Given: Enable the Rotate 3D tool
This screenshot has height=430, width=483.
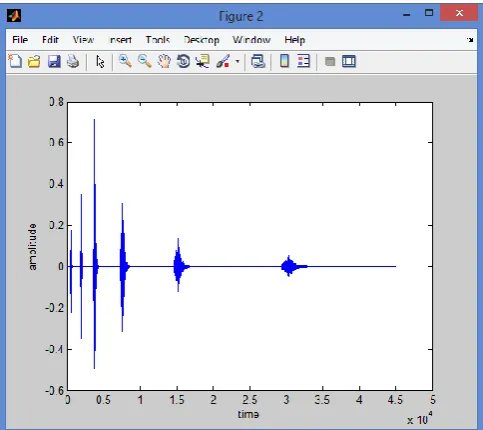Looking at the screenshot, I should (183, 61).
